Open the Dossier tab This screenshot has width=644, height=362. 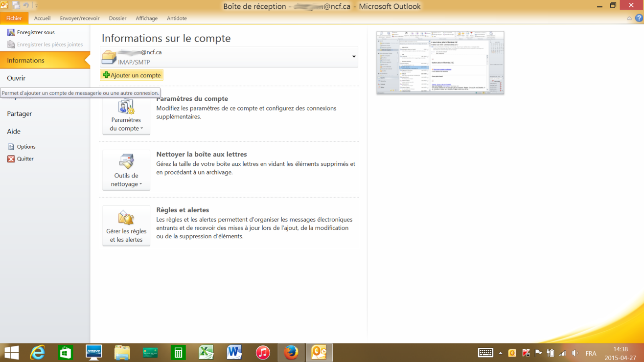click(x=117, y=18)
